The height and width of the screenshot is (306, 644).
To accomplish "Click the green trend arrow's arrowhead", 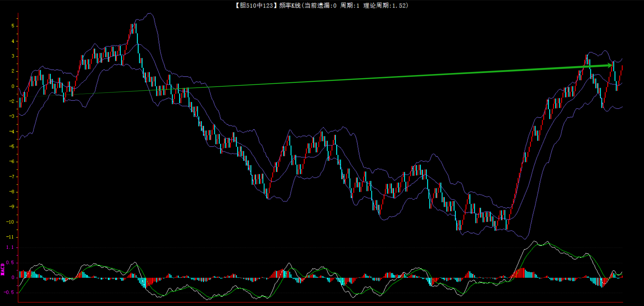I will 610,65.
